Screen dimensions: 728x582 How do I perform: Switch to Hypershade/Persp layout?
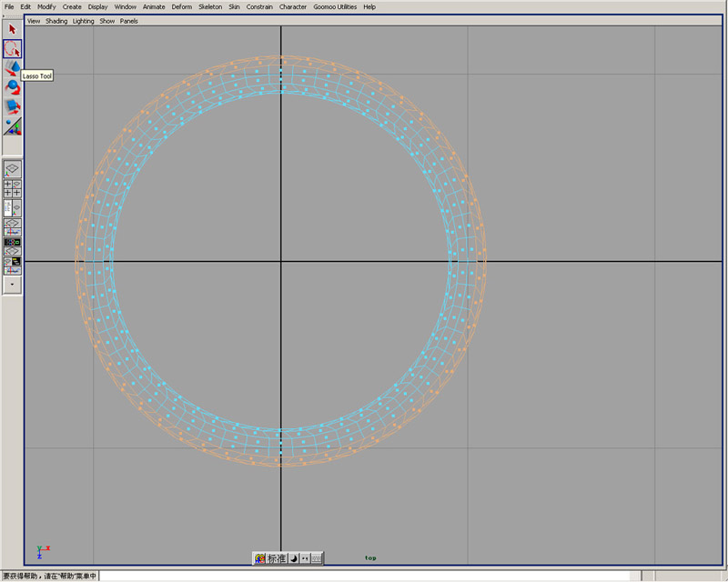(x=12, y=246)
